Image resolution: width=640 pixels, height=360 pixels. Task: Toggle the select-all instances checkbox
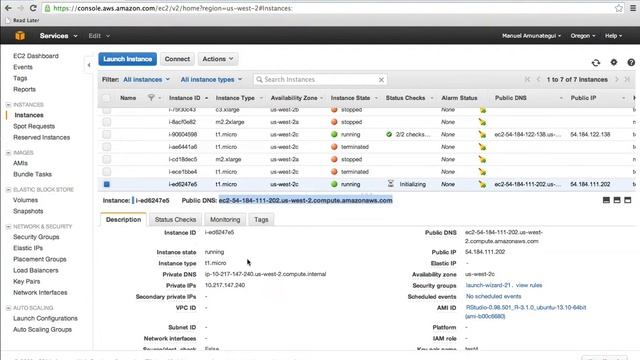(106, 98)
